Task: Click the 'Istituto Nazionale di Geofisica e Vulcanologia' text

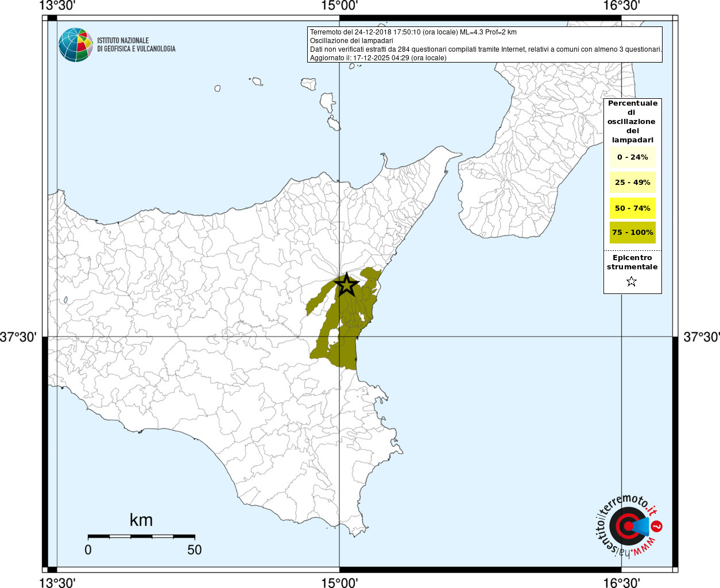Action: (136, 45)
